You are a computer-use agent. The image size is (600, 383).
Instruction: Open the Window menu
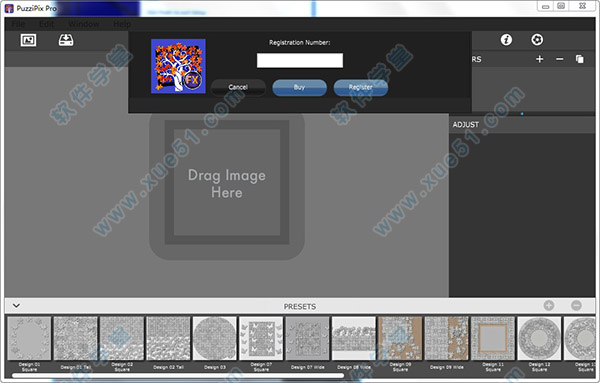point(84,24)
